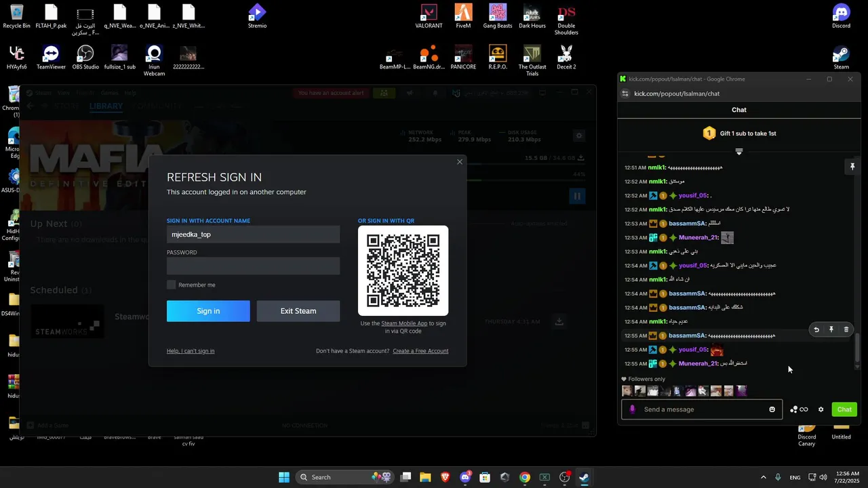Open the Brave browser taskbar icon

tap(445, 477)
